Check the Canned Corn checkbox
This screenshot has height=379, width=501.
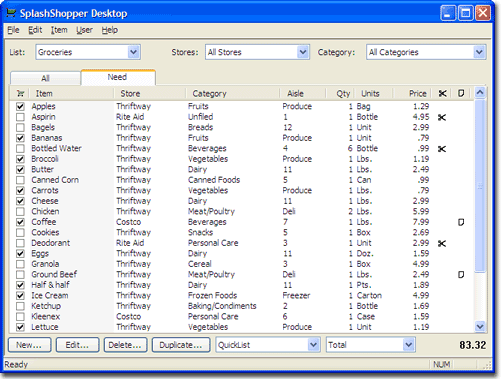tap(20, 180)
